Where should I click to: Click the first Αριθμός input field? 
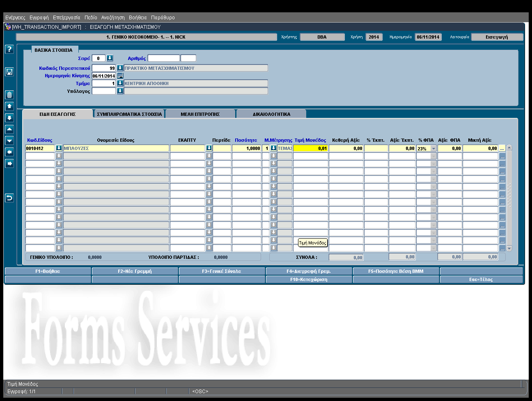(x=163, y=58)
